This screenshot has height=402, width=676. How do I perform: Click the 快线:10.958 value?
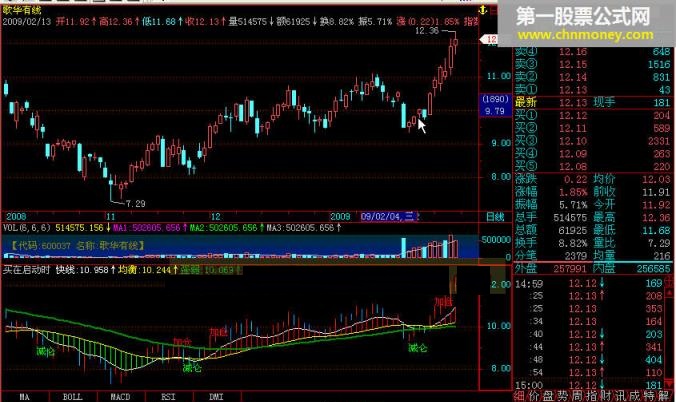tap(82, 270)
